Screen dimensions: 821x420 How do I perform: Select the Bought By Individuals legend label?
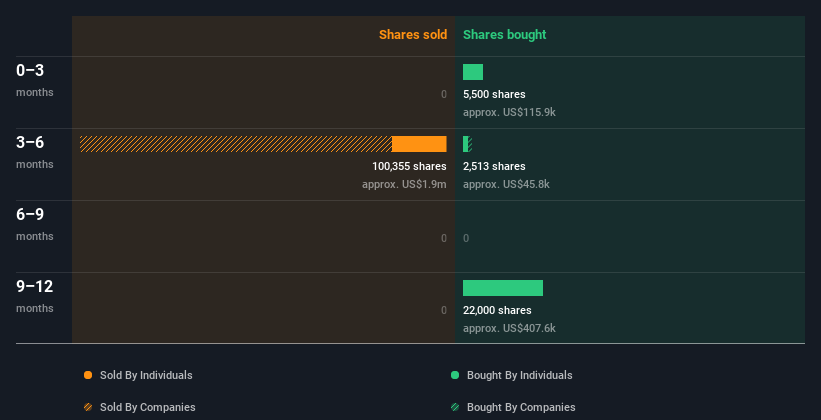(519, 375)
